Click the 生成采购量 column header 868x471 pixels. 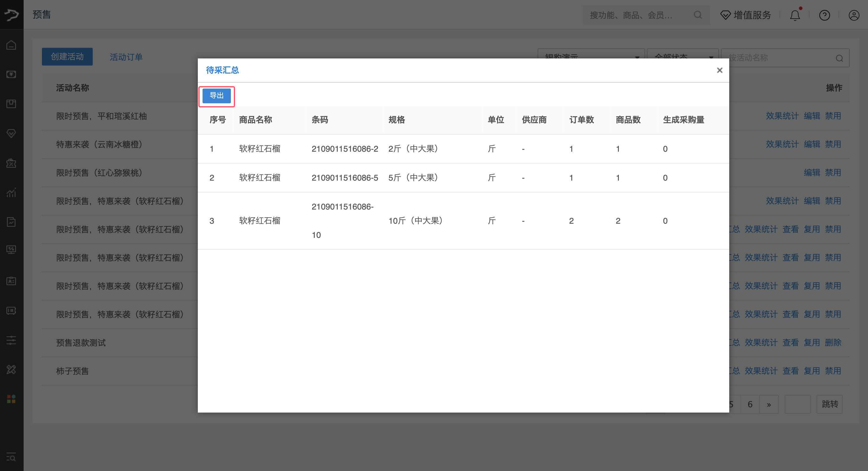click(x=683, y=120)
